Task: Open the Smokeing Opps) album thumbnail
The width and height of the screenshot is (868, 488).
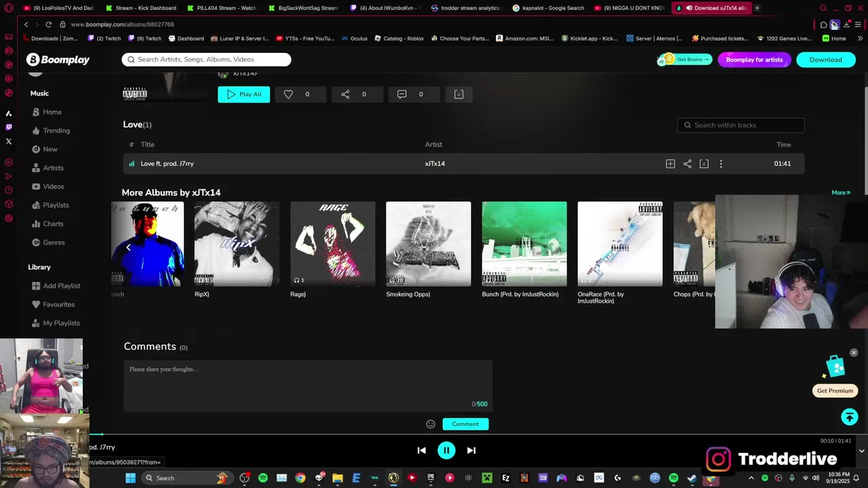Action: click(x=428, y=243)
